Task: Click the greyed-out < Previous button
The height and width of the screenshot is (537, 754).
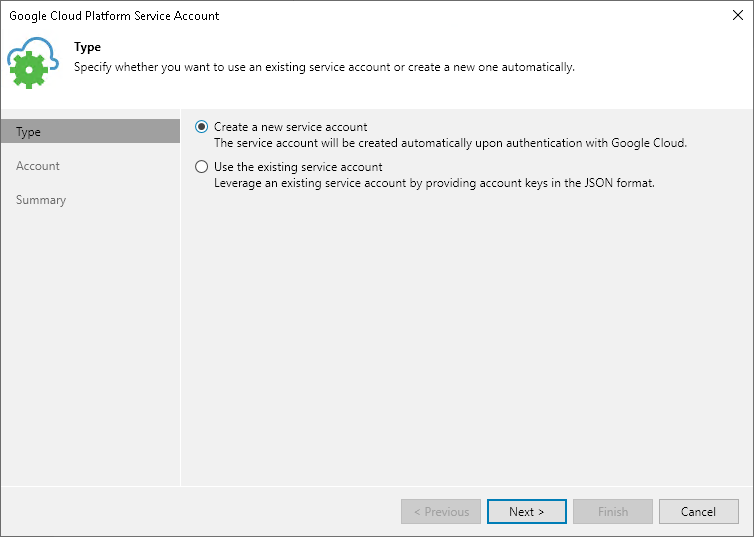Action: pyautogui.click(x=441, y=512)
